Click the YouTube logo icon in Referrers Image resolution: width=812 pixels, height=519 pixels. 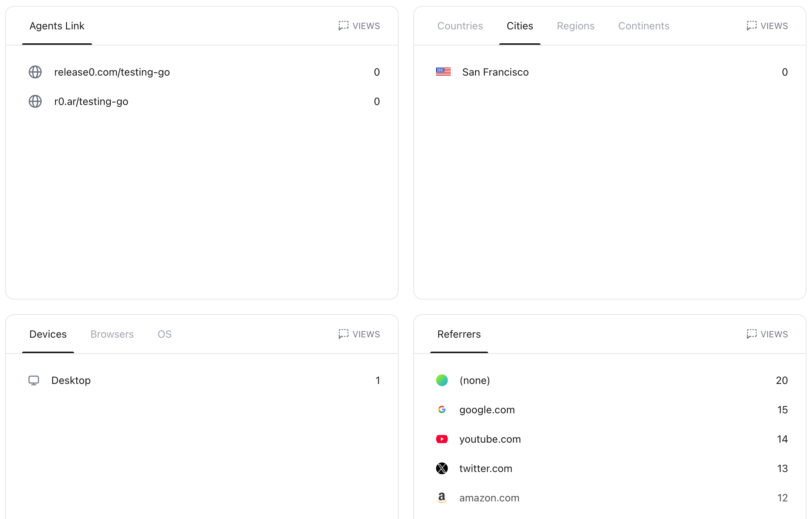tap(442, 439)
